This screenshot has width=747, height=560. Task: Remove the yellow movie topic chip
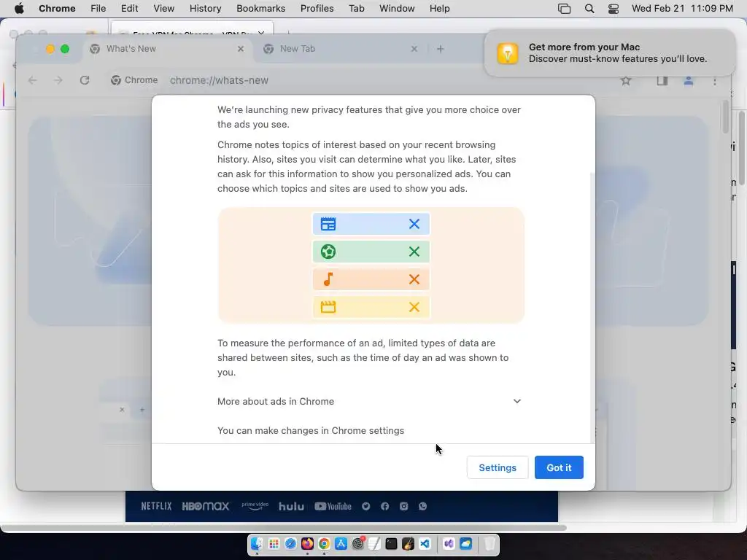coord(414,307)
